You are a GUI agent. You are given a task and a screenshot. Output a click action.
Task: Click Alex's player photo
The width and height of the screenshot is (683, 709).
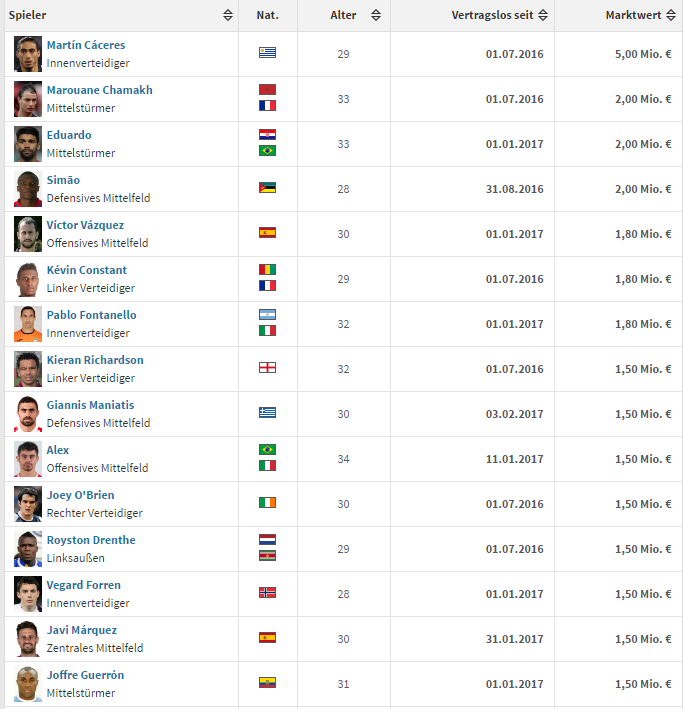point(28,459)
